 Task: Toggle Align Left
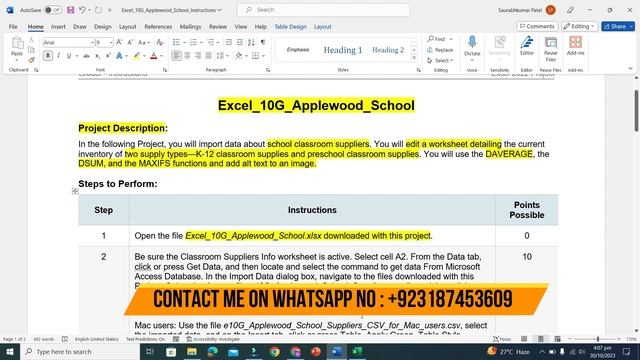[x=176, y=56]
